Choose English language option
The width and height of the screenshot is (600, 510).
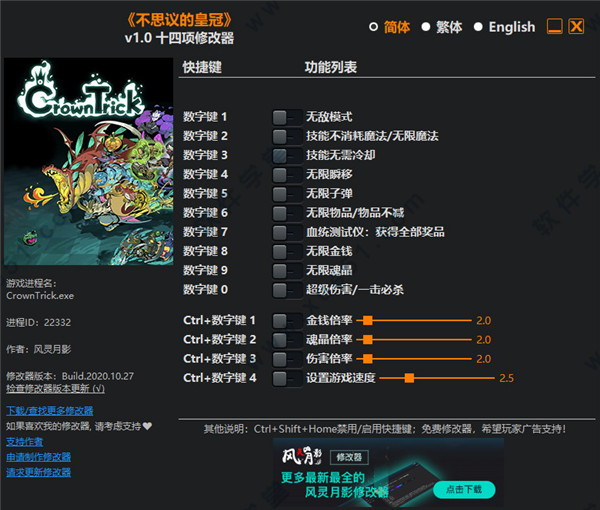(478, 27)
